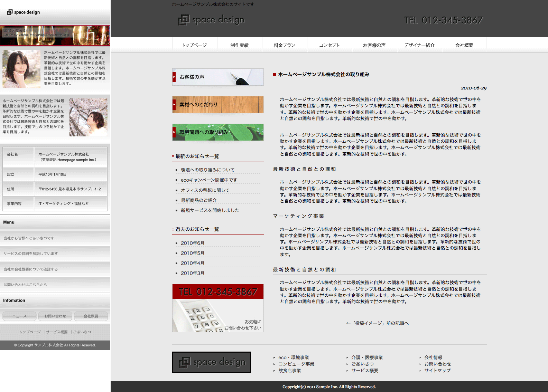This screenshot has height=392, width=548.
Task: Open デザイナー紹介 from the navigation bar
Action: (x=419, y=45)
